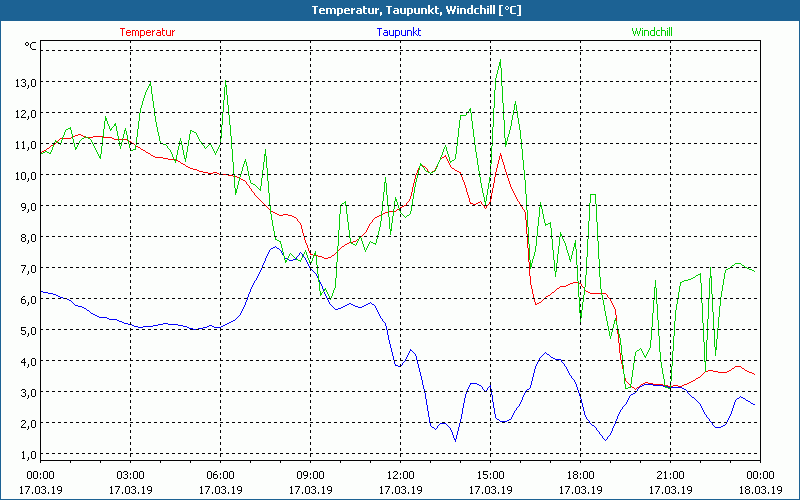Click the 15:00 time axis marker
Screen dimensions: 800x500
(x=490, y=475)
